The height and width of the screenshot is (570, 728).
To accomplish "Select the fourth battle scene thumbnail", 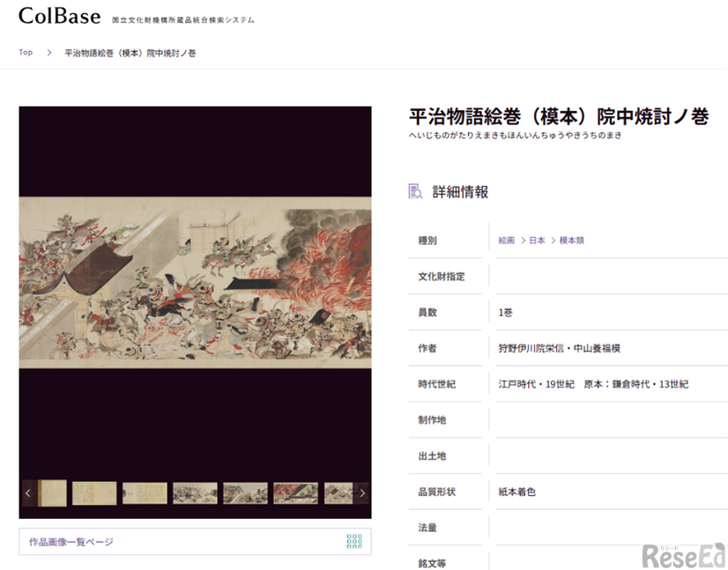I will tap(195, 492).
